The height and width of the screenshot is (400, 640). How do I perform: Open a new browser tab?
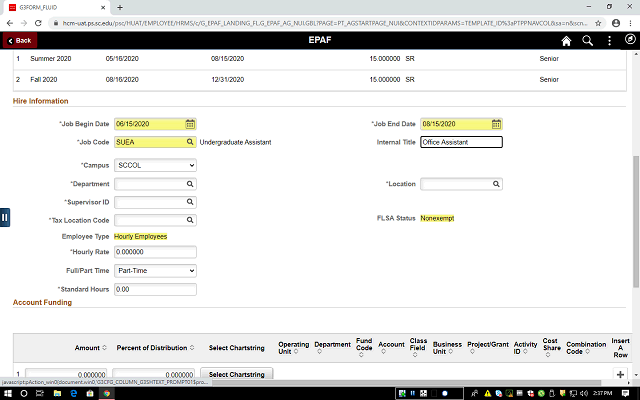pyautogui.click(x=120, y=7)
